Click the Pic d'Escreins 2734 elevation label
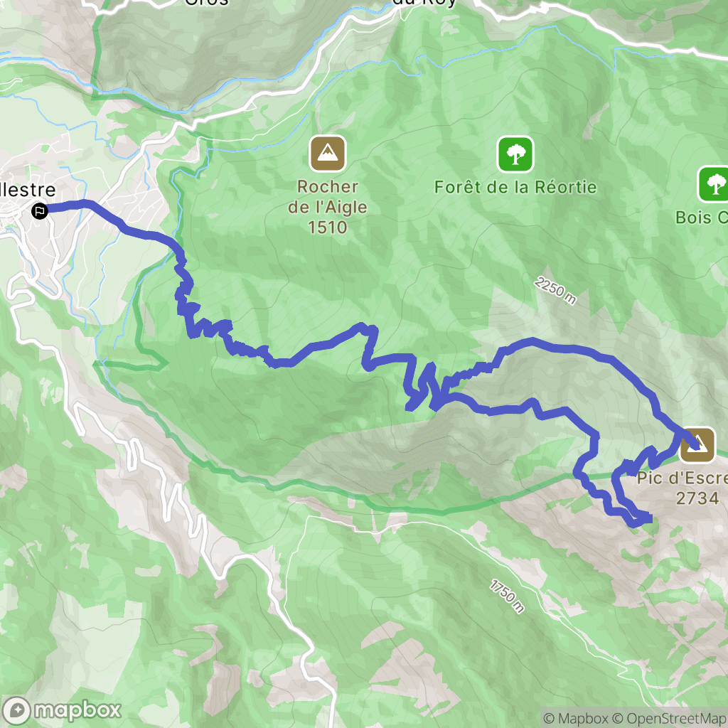This screenshot has height=728, width=728. coord(682,488)
